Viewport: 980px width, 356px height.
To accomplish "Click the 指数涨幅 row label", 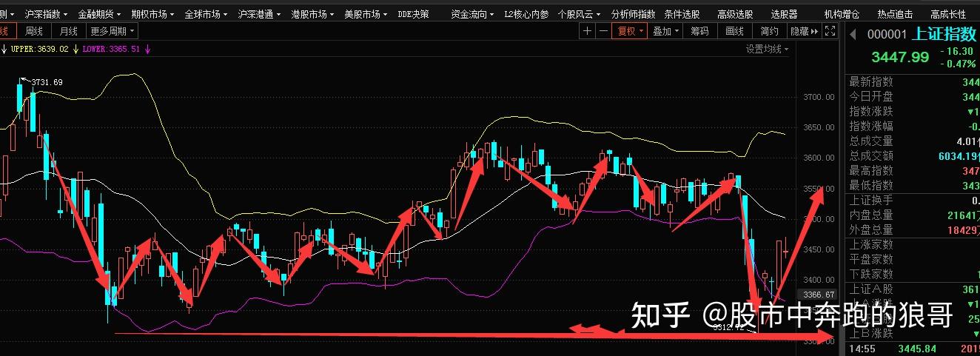I will (871, 126).
